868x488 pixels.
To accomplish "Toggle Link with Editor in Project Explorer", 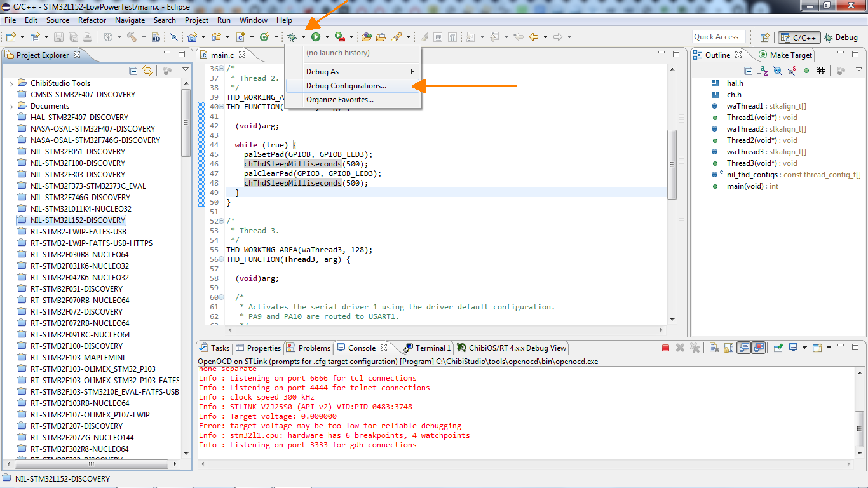I will coord(147,71).
